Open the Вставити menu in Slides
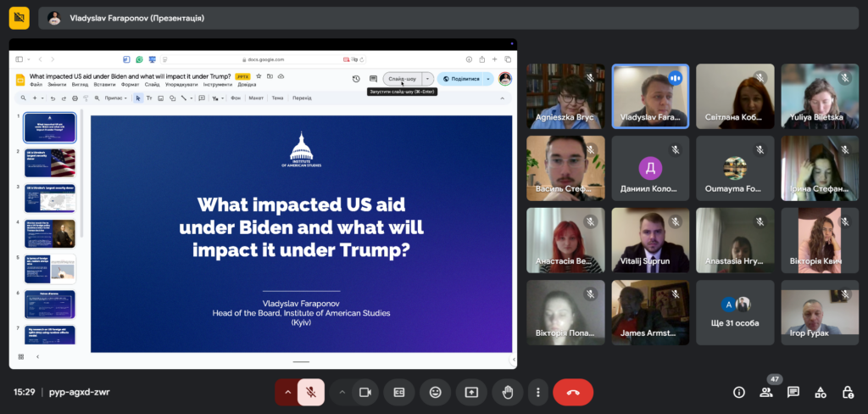The height and width of the screenshot is (414, 868). pyautogui.click(x=104, y=85)
